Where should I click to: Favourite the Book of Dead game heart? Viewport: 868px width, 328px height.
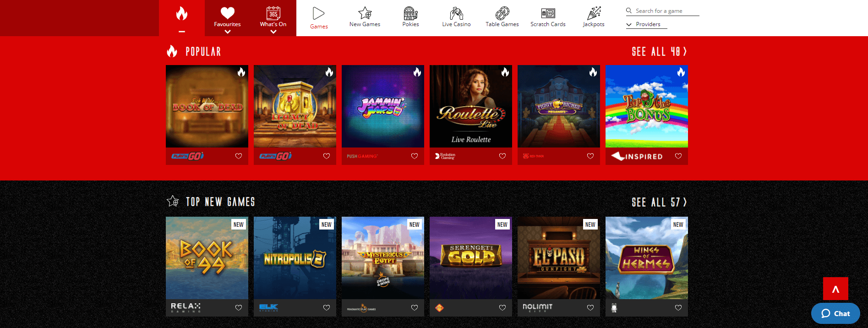(x=239, y=156)
